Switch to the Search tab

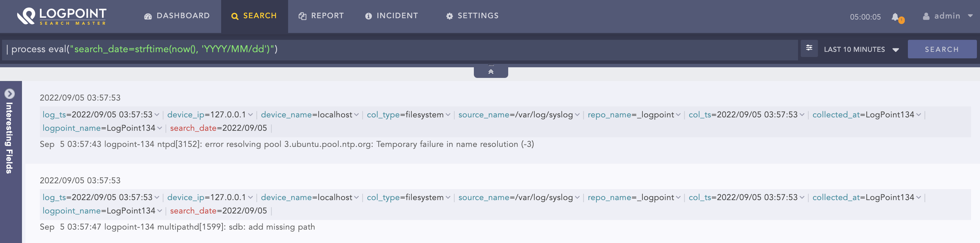click(254, 16)
